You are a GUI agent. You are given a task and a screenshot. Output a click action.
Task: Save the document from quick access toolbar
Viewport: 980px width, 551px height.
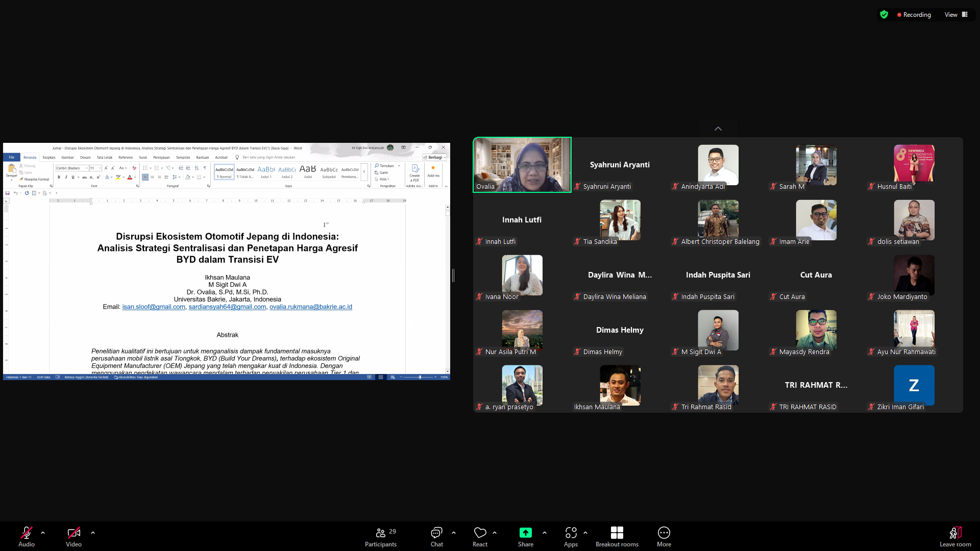(7, 193)
